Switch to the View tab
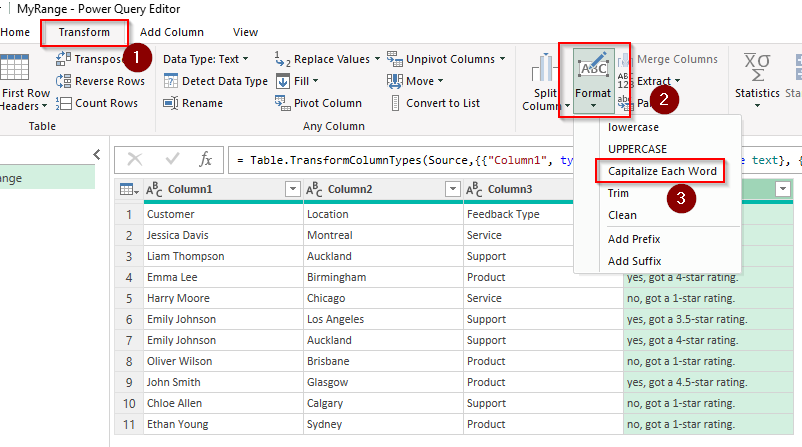 point(246,32)
